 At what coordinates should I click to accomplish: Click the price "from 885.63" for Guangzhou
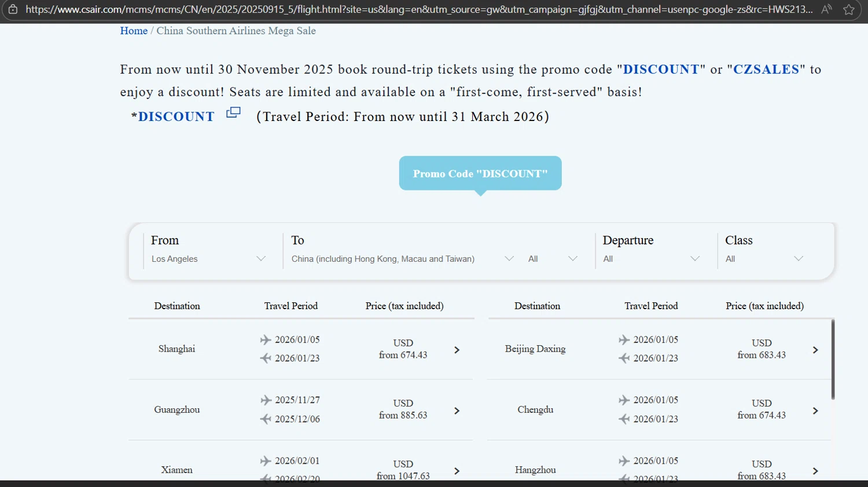point(403,415)
